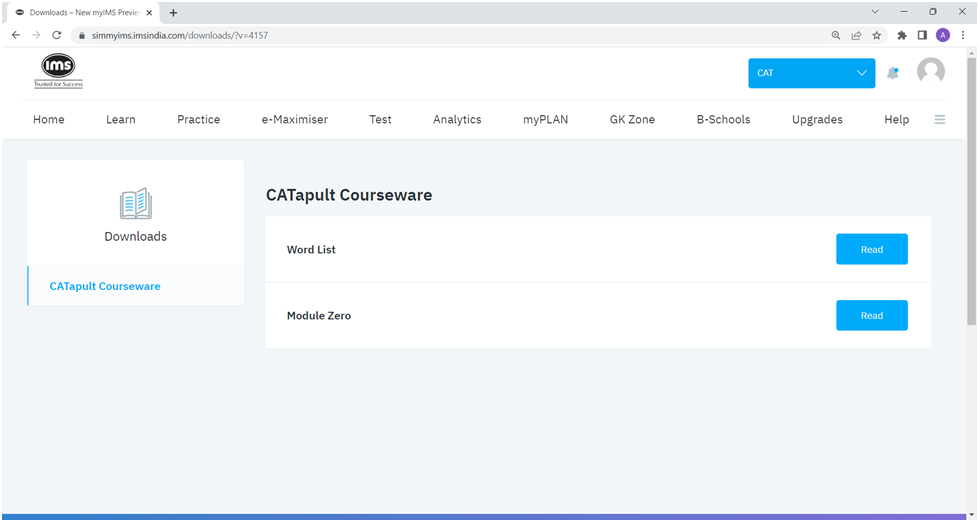Click the Module Zero title
This screenshot has height=522, width=979.
(318, 316)
